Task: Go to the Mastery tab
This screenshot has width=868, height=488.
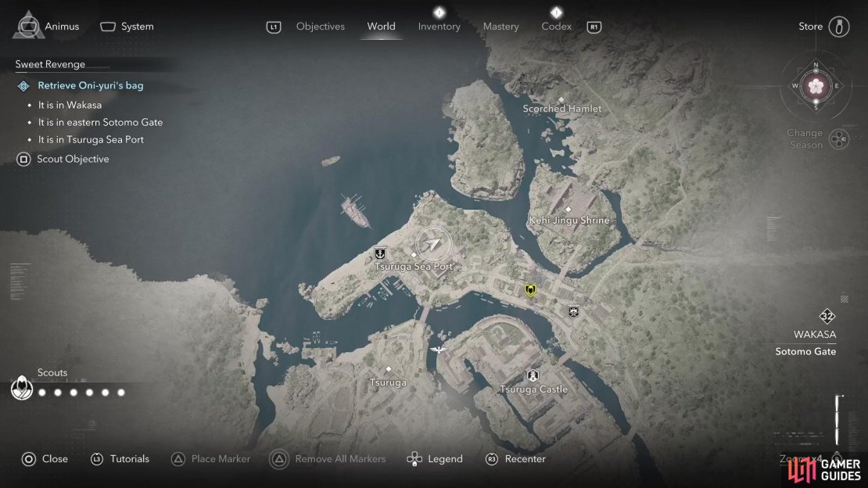Action: click(x=500, y=26)
